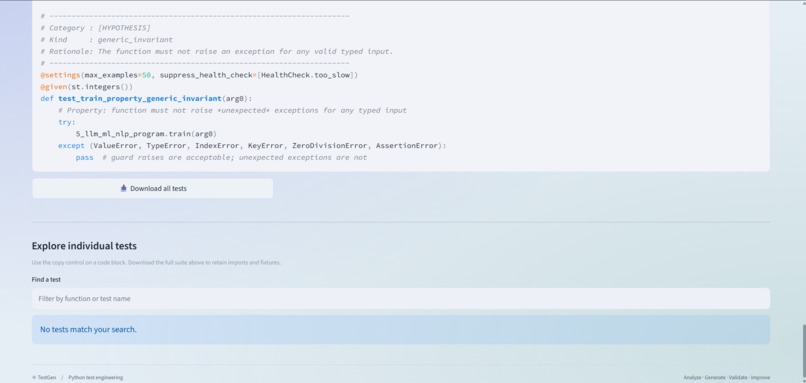Click the download icon beside Download all tests
This screenshot has height=383, width=806.
tap(123, 188)
